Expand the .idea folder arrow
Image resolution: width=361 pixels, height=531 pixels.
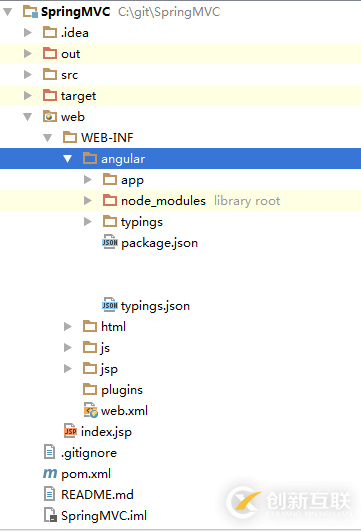[x=28, y=33]
